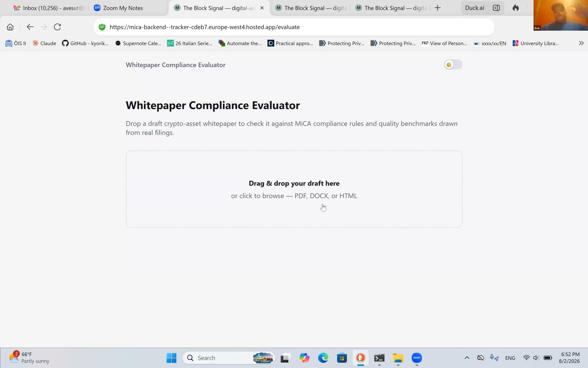
Task: Navigate forward in browser history
Action: [x=43, y=27]
